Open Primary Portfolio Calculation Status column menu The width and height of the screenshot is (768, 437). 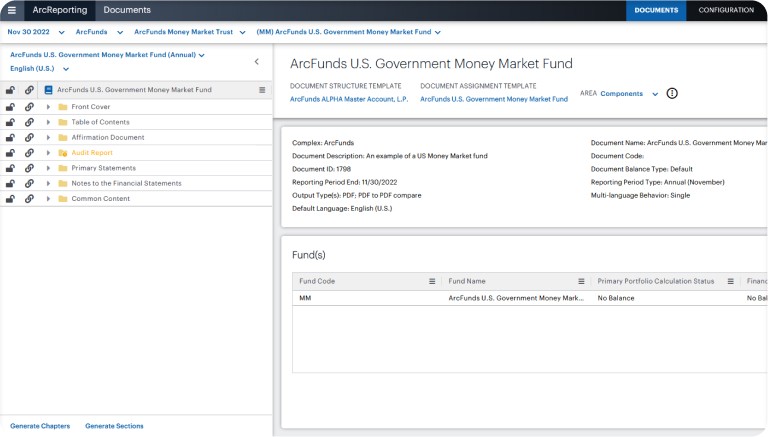pyautogui.click(x=730, y=281)
